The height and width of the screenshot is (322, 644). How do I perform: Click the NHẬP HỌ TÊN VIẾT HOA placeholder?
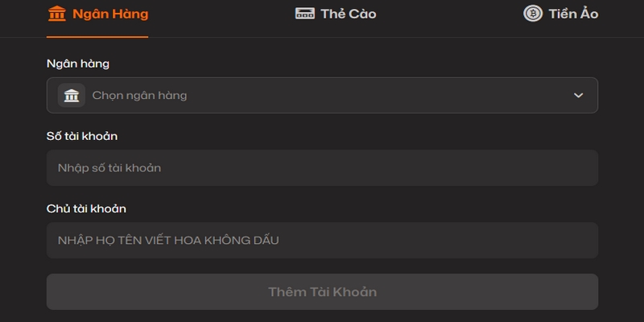[168, 240]
